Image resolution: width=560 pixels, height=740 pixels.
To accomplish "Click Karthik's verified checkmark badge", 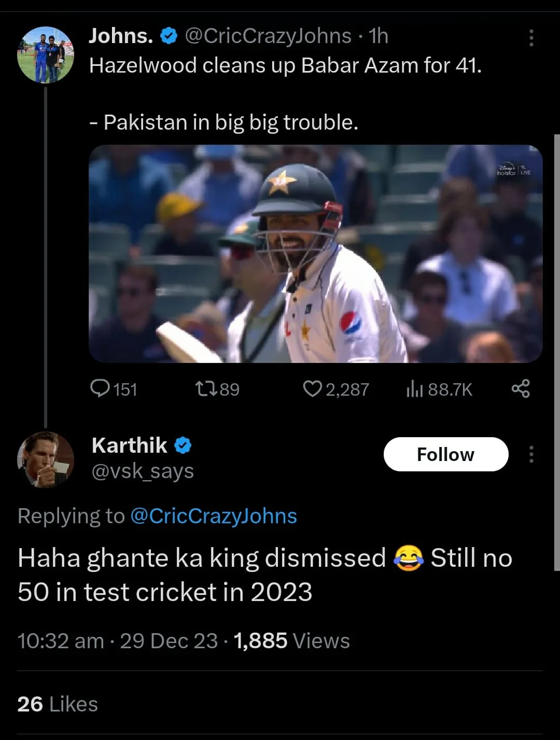I will pyautogui.click(x=183, y=445).
